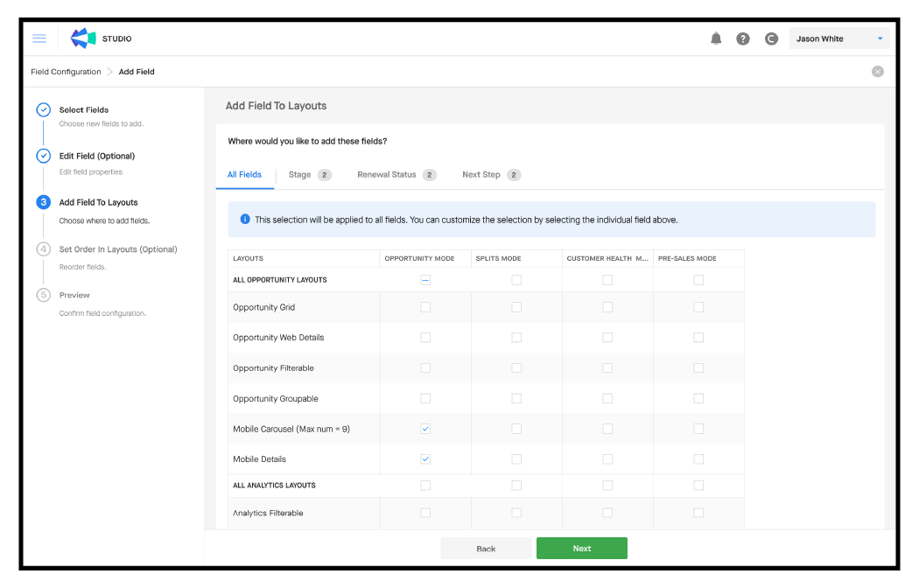Open the Jason White user dropdown

coord(838,38)
